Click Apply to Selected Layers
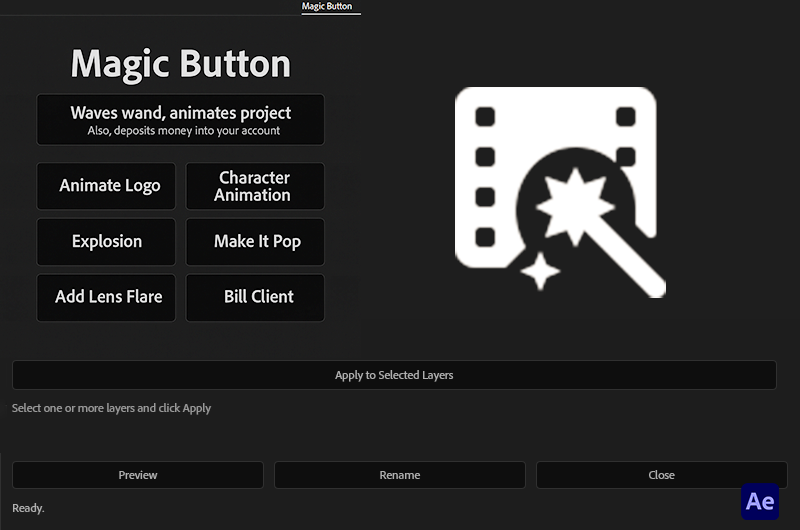 coord(394,375)
